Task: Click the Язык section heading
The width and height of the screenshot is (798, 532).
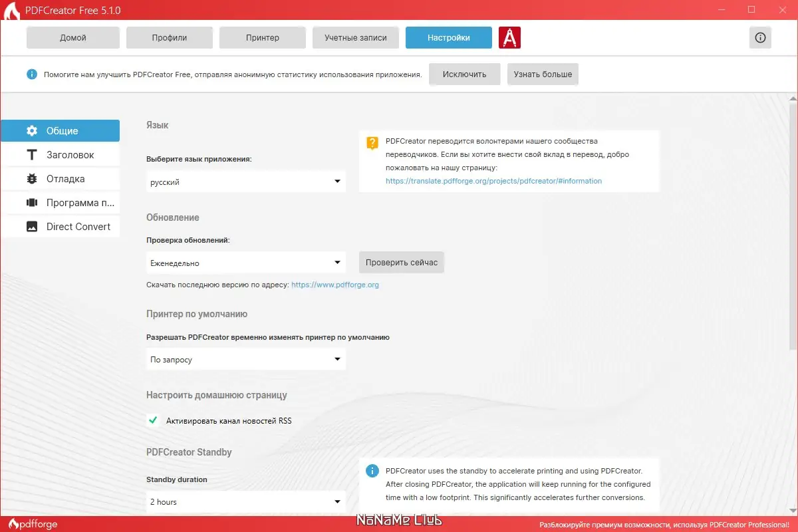Action: click(x=158, y=125)
